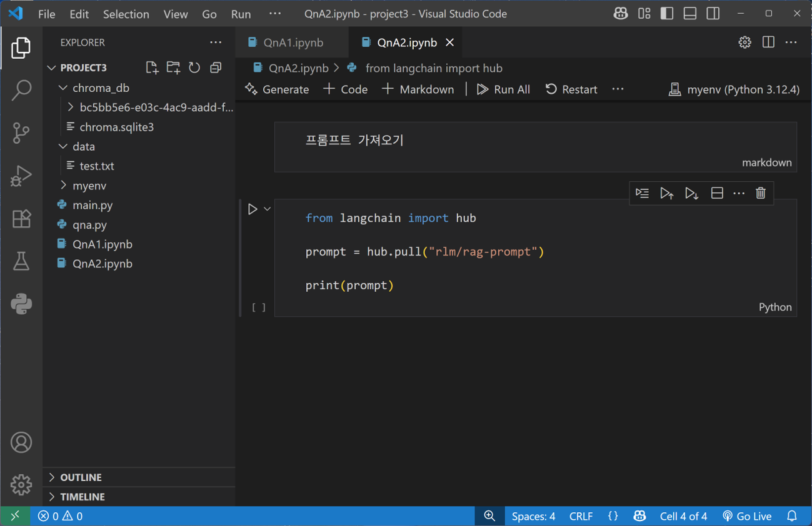Open the Run and Debug view
This screenshot has height=526, width=812.
(x=21, y=176)
